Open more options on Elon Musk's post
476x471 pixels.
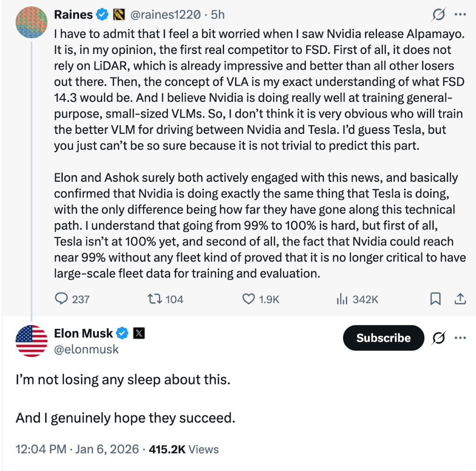pyautogui.click(x=460, y=338)
